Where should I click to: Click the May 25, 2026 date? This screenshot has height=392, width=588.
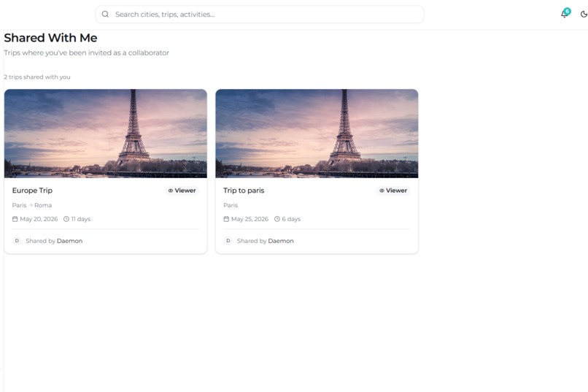pos(249,219)
